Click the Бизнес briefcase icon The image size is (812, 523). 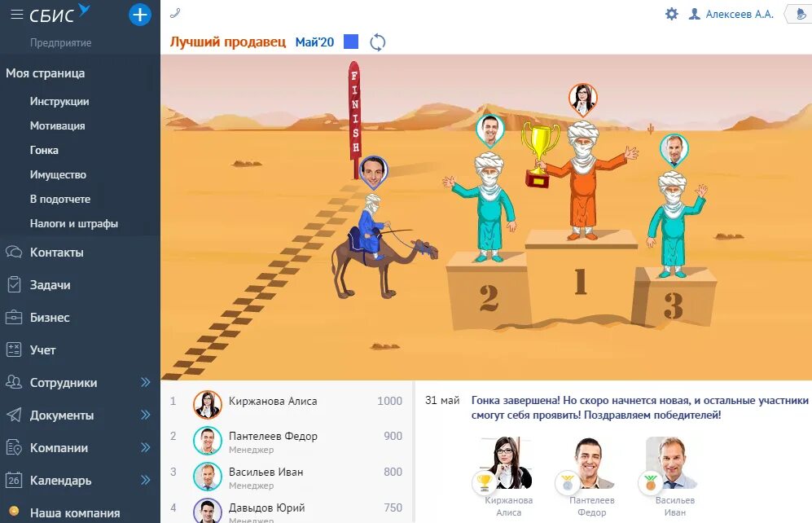pyautogui.click(x=14, y=318)
